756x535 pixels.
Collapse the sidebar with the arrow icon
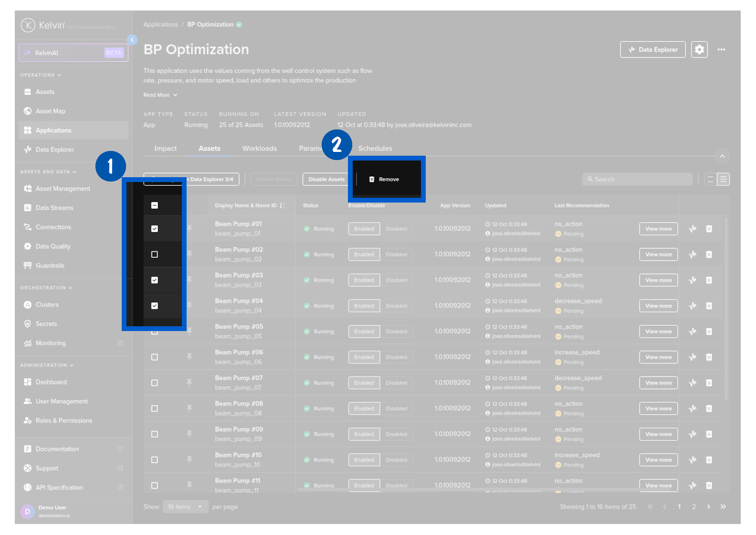point(132,40)
